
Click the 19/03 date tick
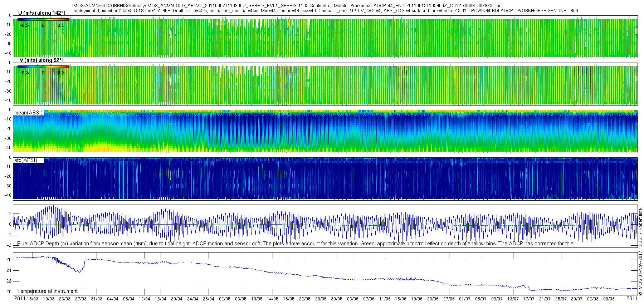[x=49, y=299]
